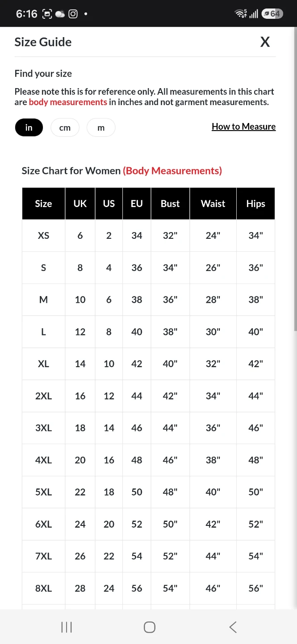Click the Waist column header
The height and width of the screenshot is (644, 297).
click(213, 203)
